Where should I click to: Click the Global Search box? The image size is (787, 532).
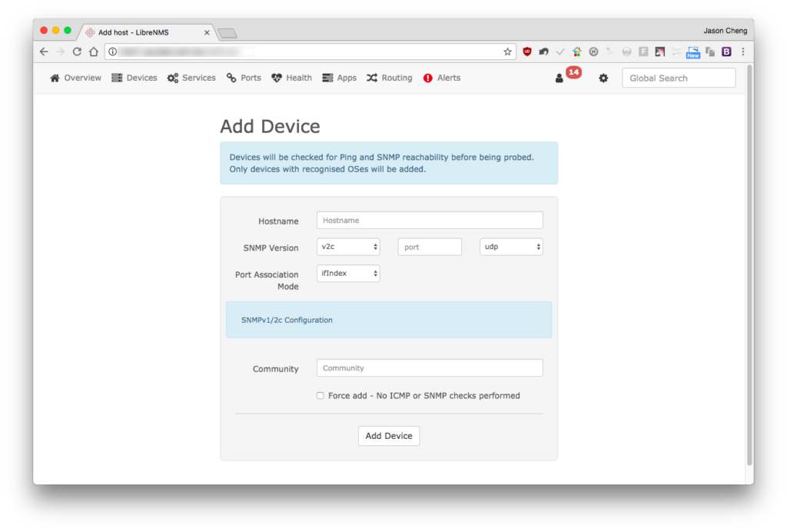679,78
